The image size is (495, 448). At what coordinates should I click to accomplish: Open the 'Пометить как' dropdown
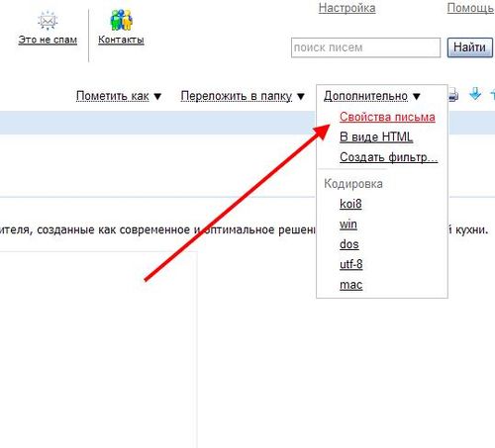point(119,96)
